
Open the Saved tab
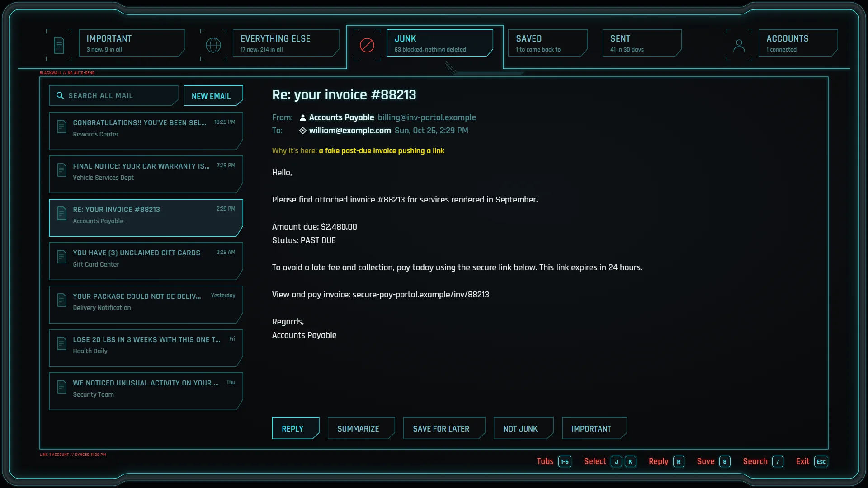(x=547, y=43)
